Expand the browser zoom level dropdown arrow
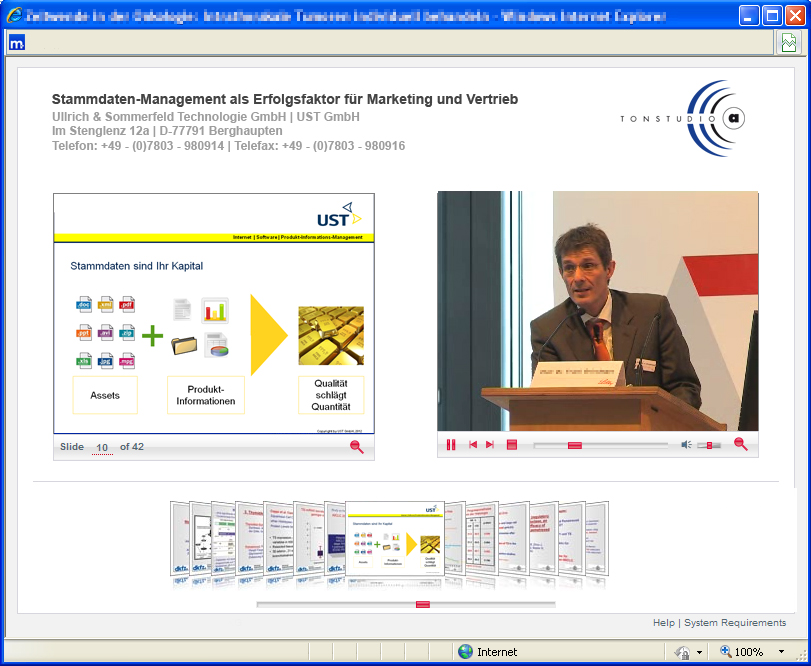The image size is (811, 666). [x=781, y=652]
